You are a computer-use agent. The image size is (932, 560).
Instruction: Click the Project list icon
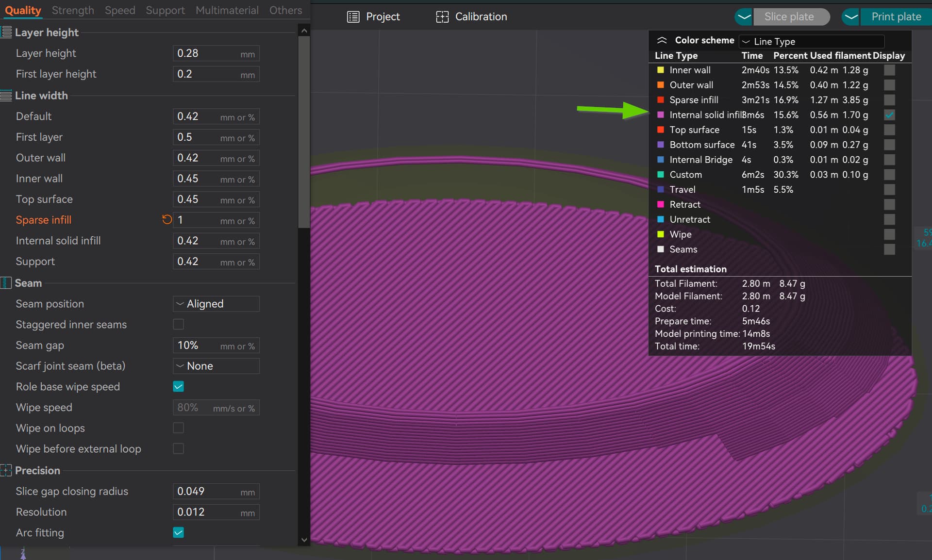(353, 17)
